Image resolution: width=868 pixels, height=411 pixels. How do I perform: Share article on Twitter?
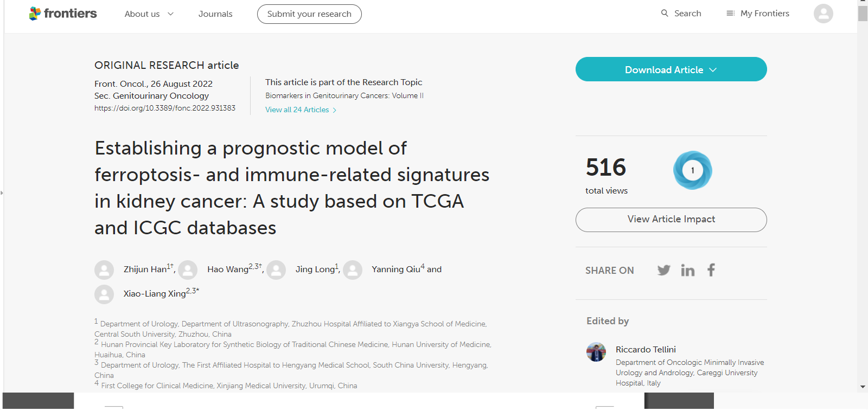click(664, 270)
